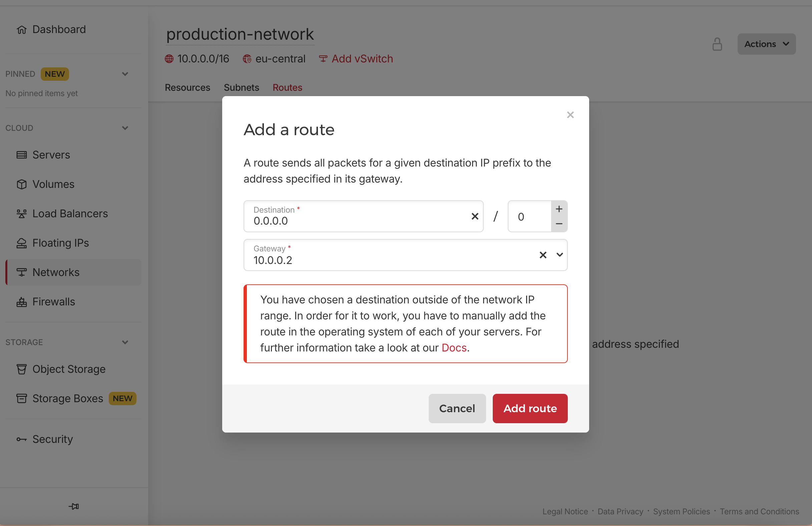Increase prefix length with plus stepper
The height and width of the screenshot is (526, 812).
point(559,209)
